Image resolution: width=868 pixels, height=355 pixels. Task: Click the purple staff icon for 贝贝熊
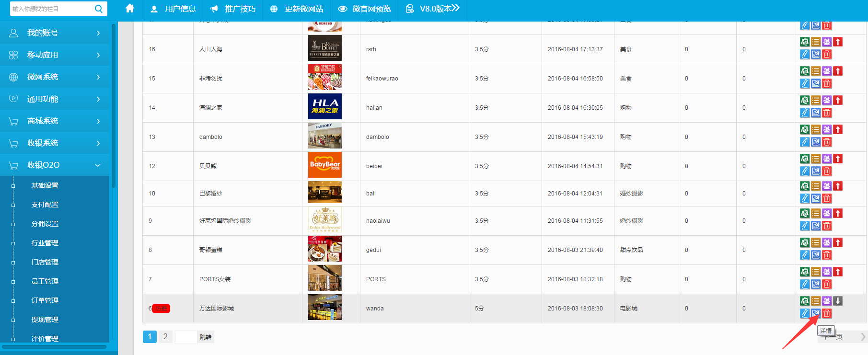pos(827,159)
